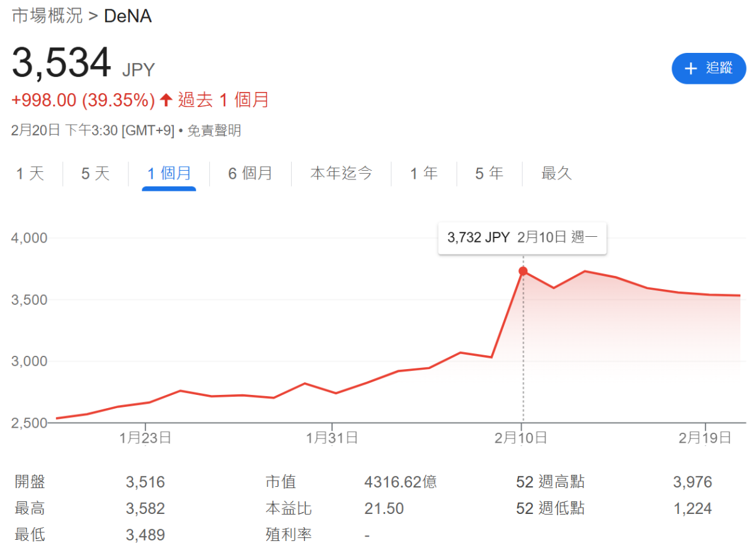Select the 1 天 time range tab

[x=30, y=173]
